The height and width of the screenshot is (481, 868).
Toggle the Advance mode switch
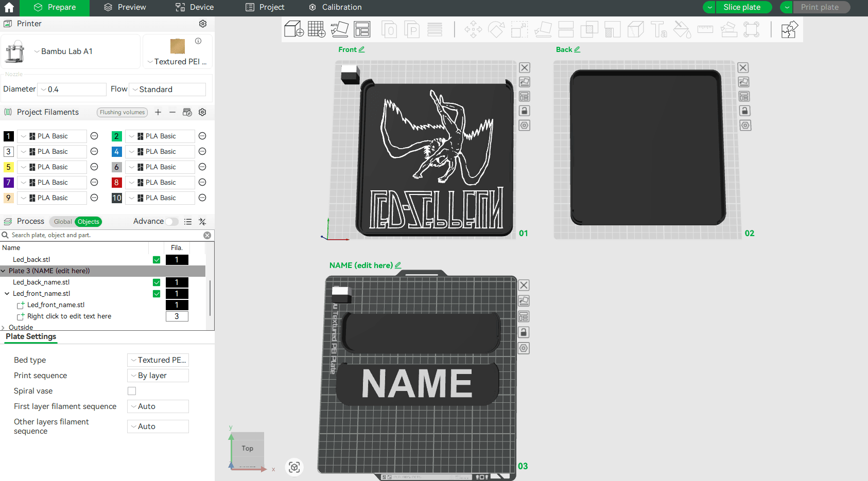point(172,222)
